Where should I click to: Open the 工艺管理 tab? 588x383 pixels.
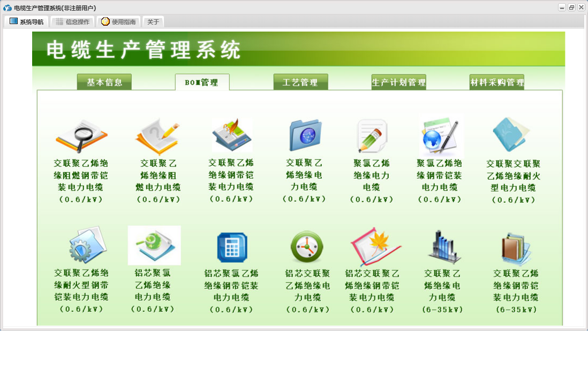pyautogui.click(x=301, y=82)
